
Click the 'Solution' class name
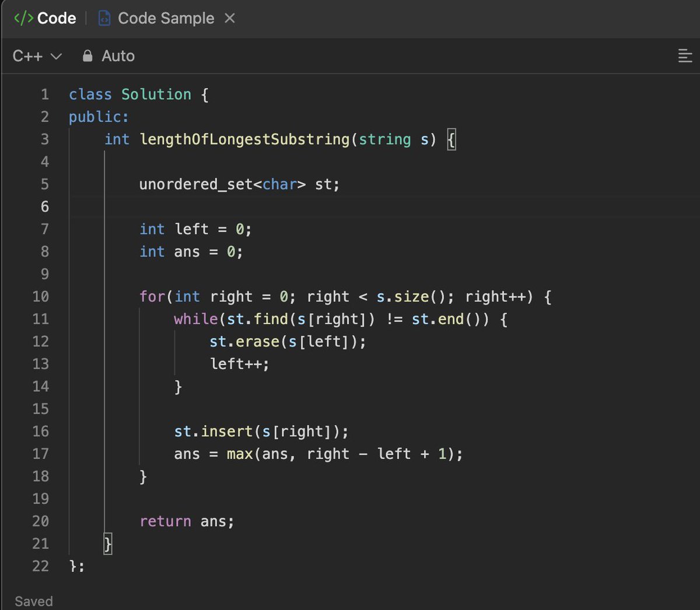pos(156,94)
